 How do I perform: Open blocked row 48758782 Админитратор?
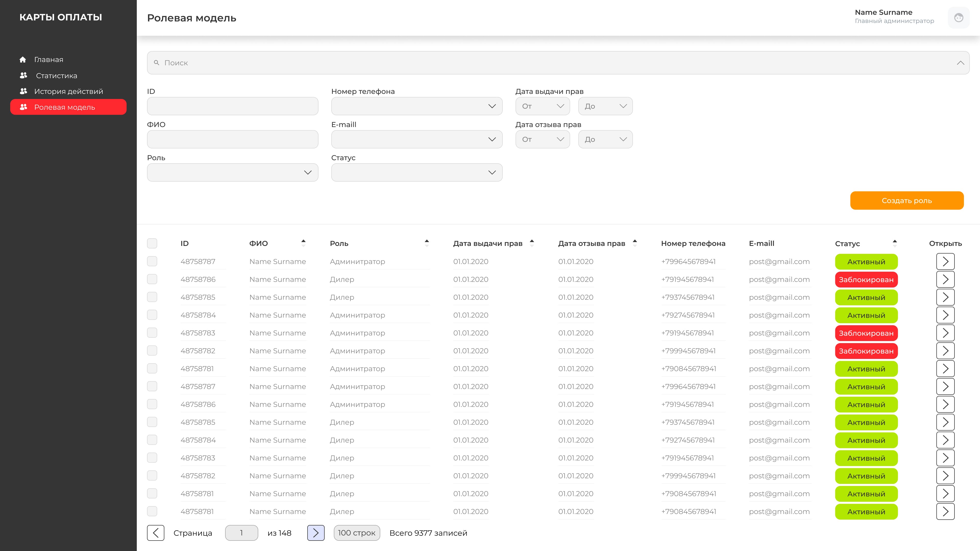(x=945, y=351)
